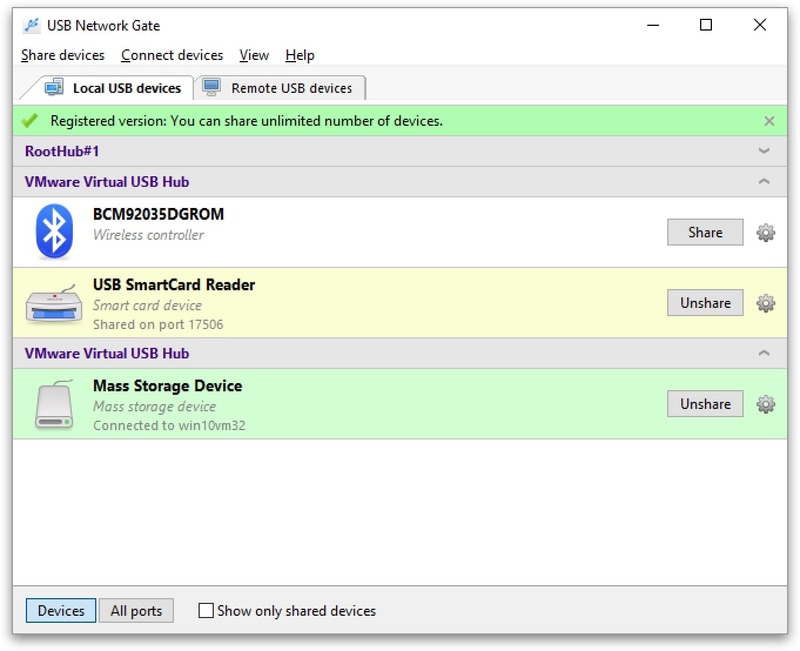This screenshot has height=651, width=800.
Task: Open the View menu
Action: point(254,55)
